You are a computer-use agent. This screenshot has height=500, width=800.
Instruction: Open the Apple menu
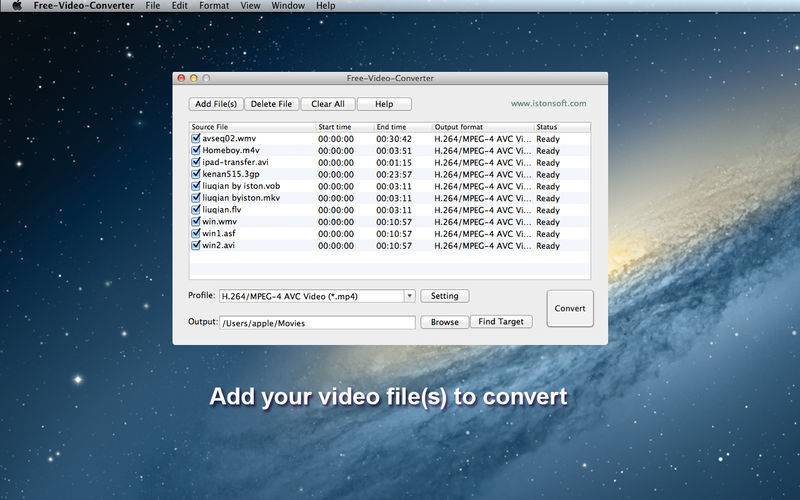tap(17, 6)
